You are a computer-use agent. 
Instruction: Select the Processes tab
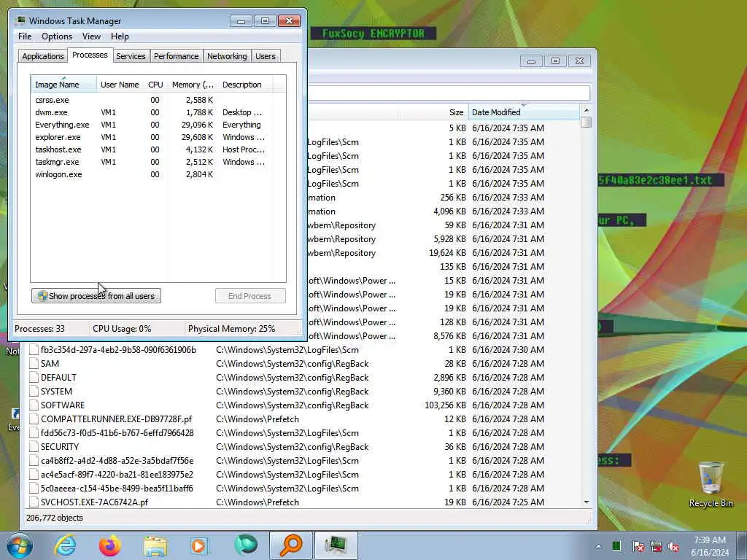click(x=90, y=55)
